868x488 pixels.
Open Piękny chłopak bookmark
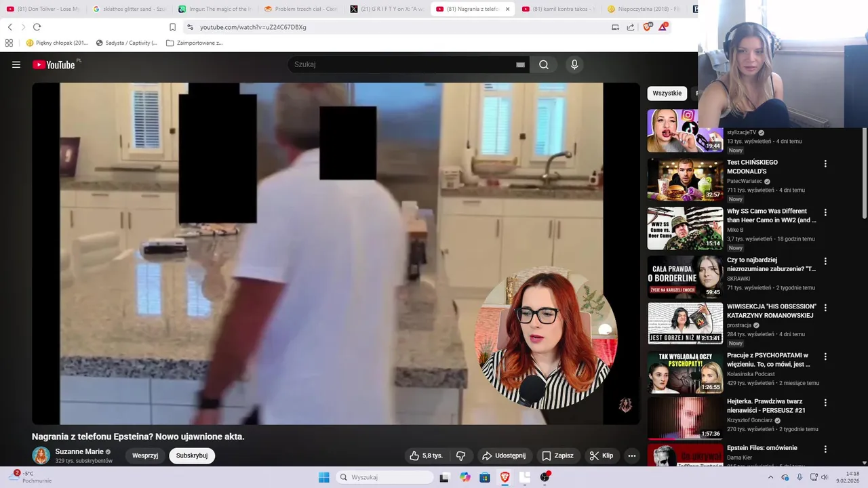point(57,43)
